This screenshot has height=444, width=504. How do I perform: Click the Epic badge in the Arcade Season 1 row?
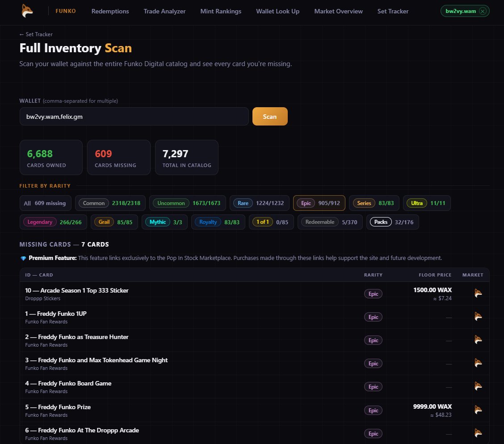[x=373, y=293]
